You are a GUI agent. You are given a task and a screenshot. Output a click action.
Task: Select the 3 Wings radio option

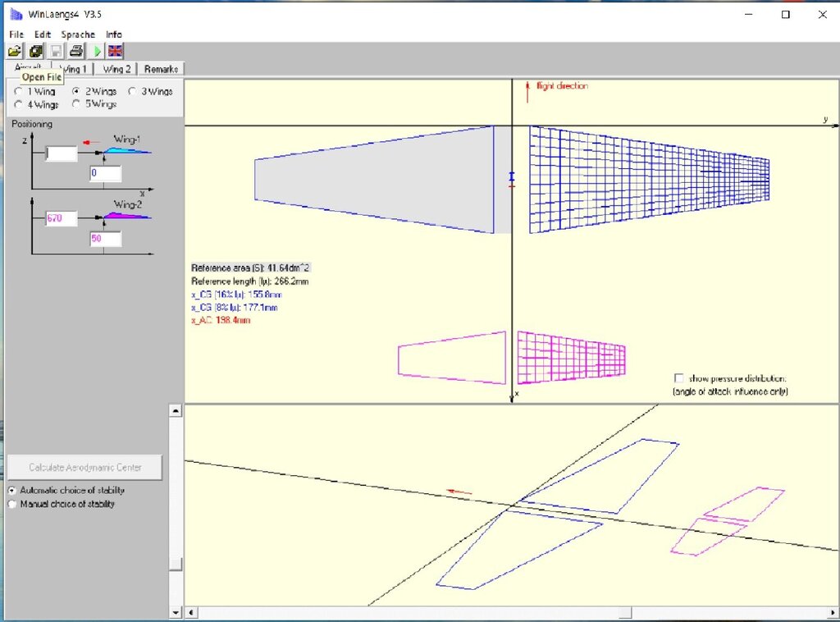click(132, 92)
